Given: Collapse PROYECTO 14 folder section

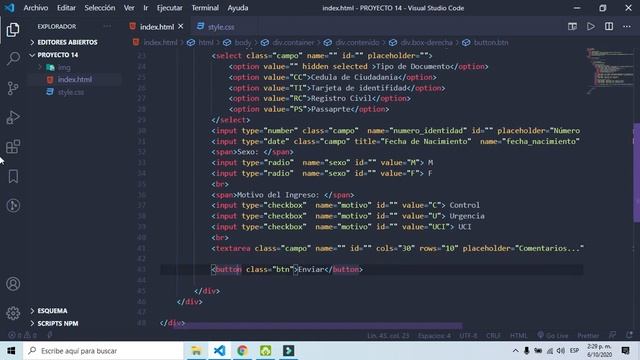Looking at the screenshot, I should [x=54, y=55].
